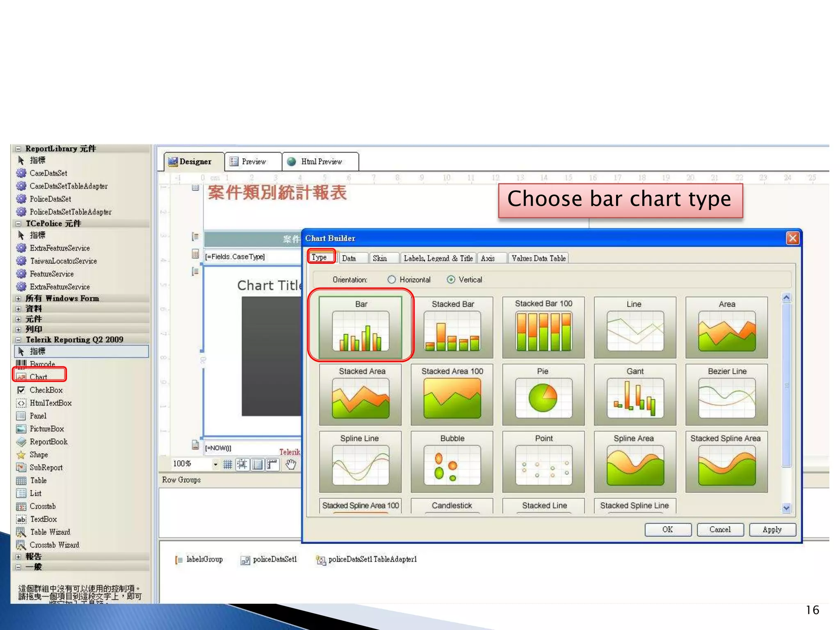Toggle the grid display toolbar icon
The image size is (840, 630).
228,464
